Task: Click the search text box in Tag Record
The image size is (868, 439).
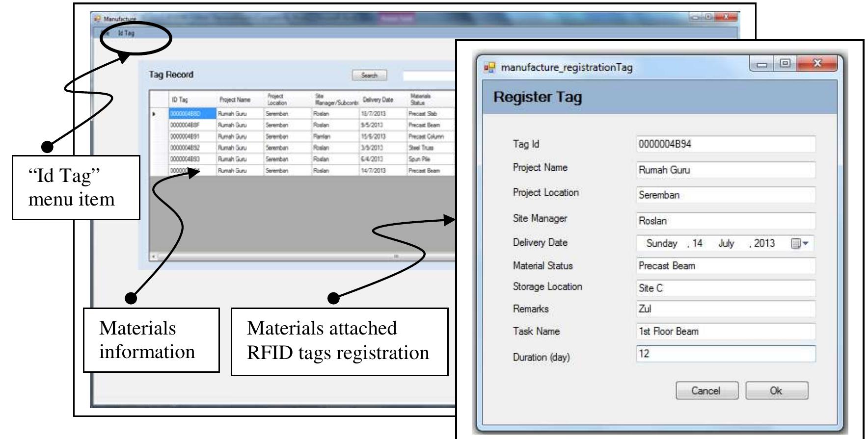Action: 429,76
